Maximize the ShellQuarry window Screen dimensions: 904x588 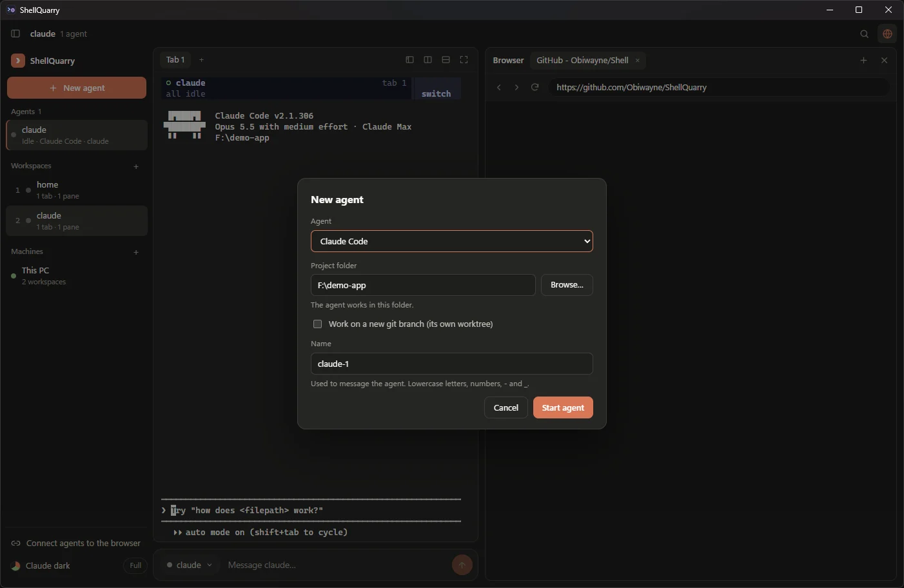pos(859,10)
